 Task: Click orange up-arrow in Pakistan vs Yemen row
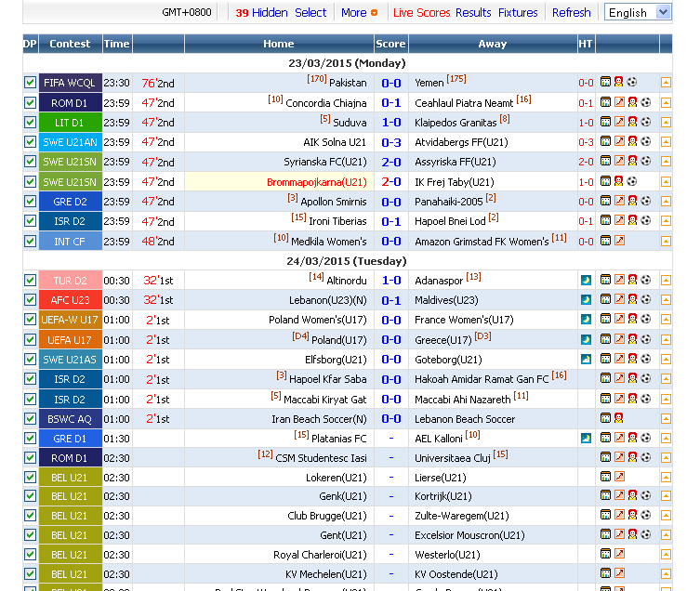666,83
